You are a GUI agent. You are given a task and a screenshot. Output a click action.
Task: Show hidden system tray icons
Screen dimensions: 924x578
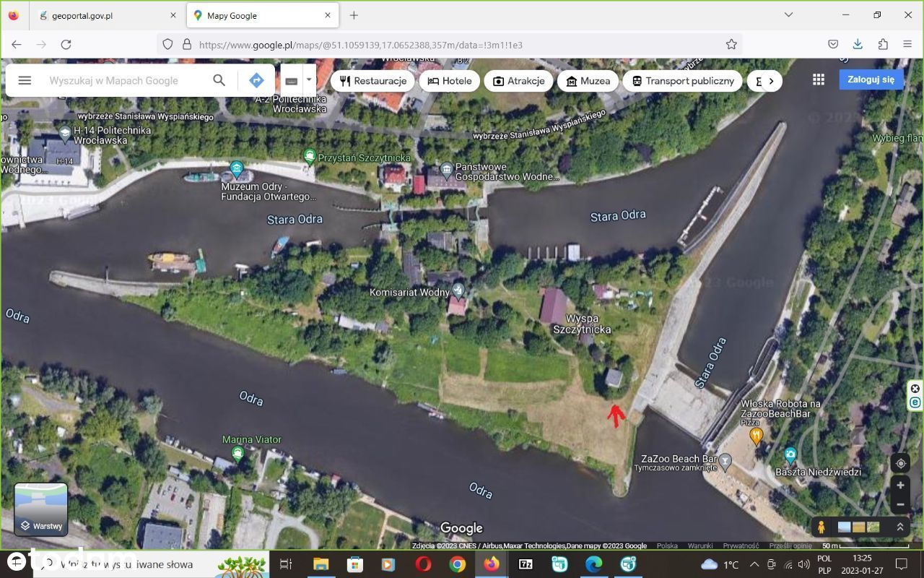click(x=754, y=564)
